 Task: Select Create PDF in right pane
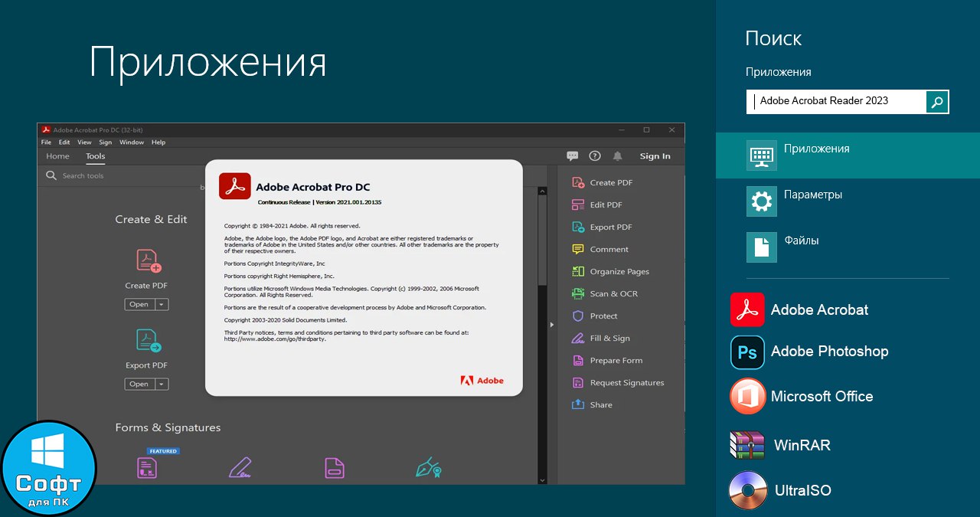602,182
